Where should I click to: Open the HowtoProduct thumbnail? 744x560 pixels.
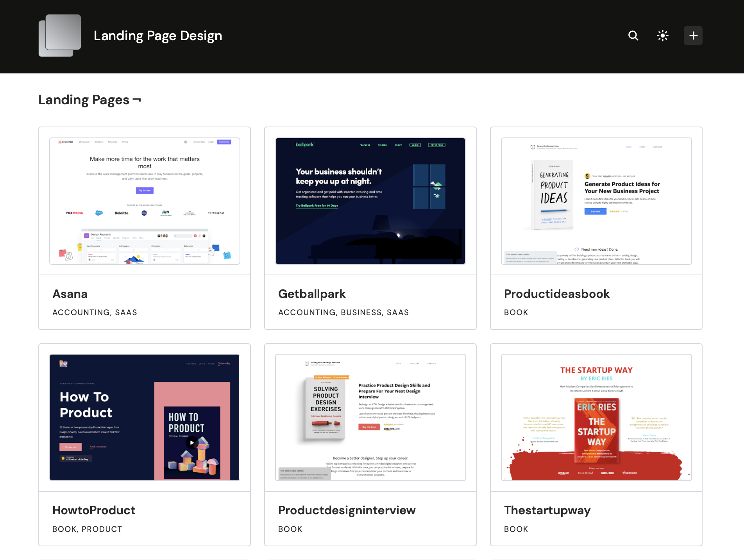pos(144,417)
